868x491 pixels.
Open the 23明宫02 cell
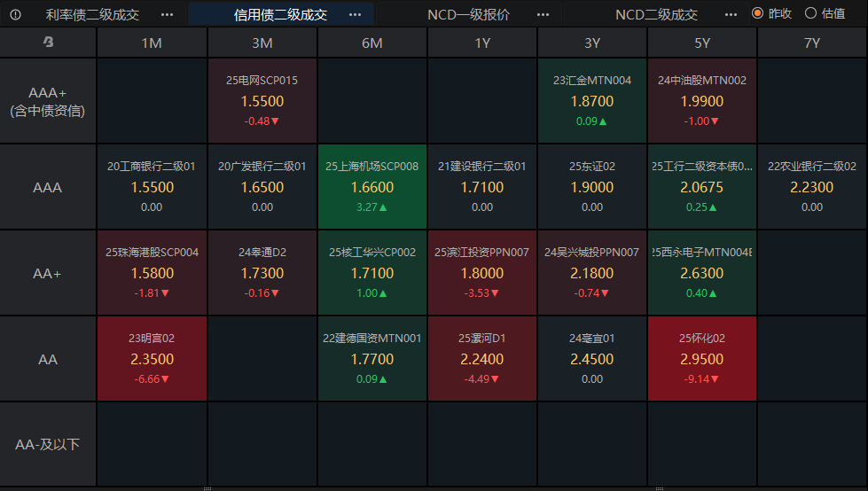pos(152,359)
